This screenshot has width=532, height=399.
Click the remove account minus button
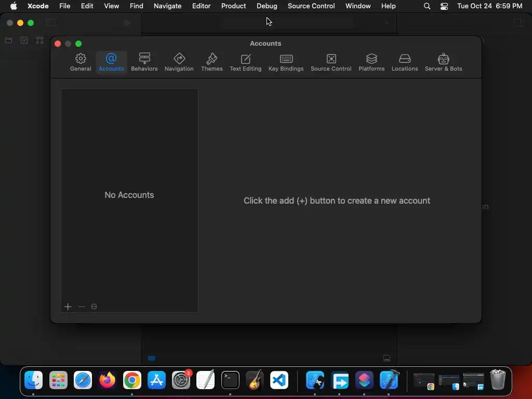point(82,307)
